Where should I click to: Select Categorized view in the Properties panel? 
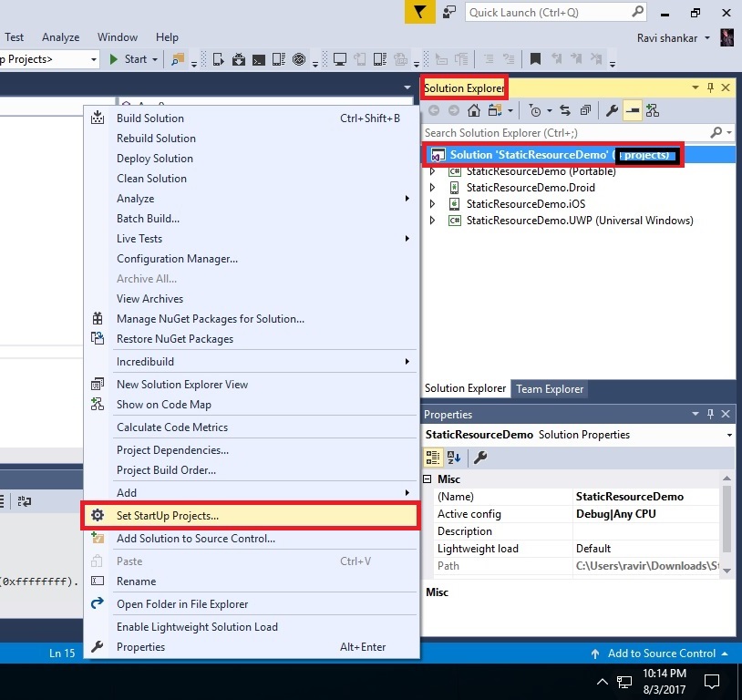435,455
